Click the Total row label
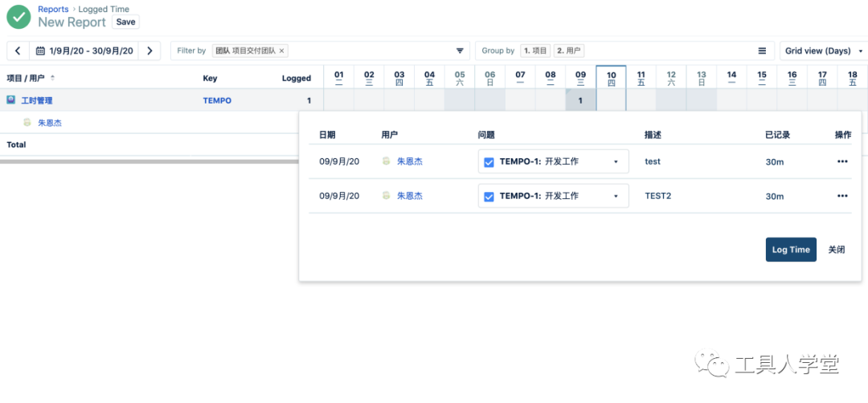 [16, 145]
